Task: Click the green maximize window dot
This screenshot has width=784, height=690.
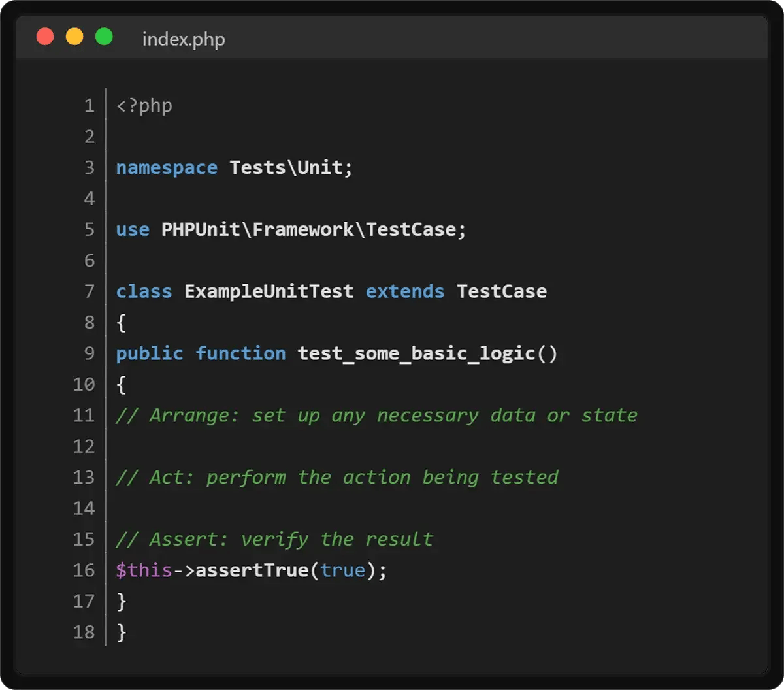Action: pos(104,37)
